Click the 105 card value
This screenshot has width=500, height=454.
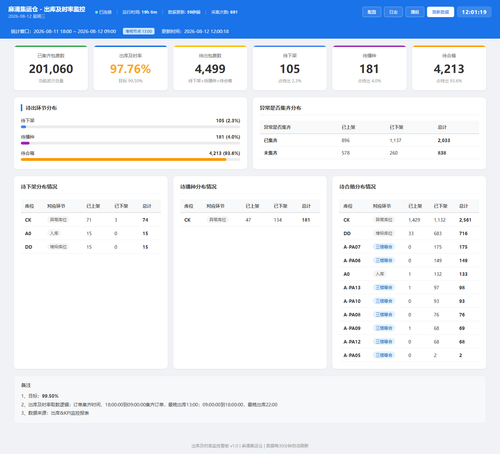click(290, 69)
